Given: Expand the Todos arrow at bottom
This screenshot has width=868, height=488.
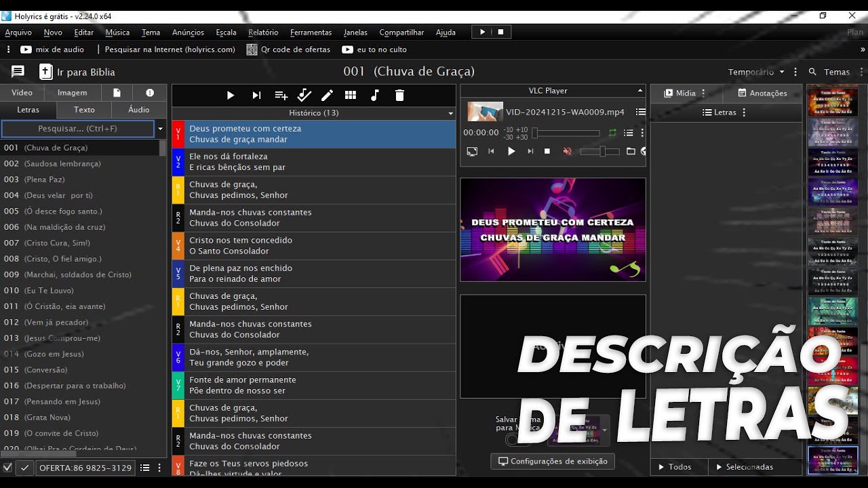Looking at the screenshot, I should point(662,467).
